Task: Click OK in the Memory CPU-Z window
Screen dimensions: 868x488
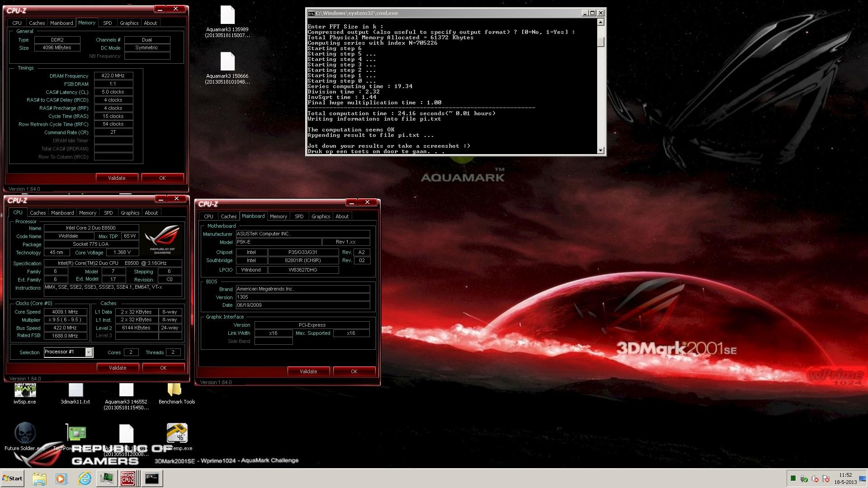Action: [x=162, y=178]
